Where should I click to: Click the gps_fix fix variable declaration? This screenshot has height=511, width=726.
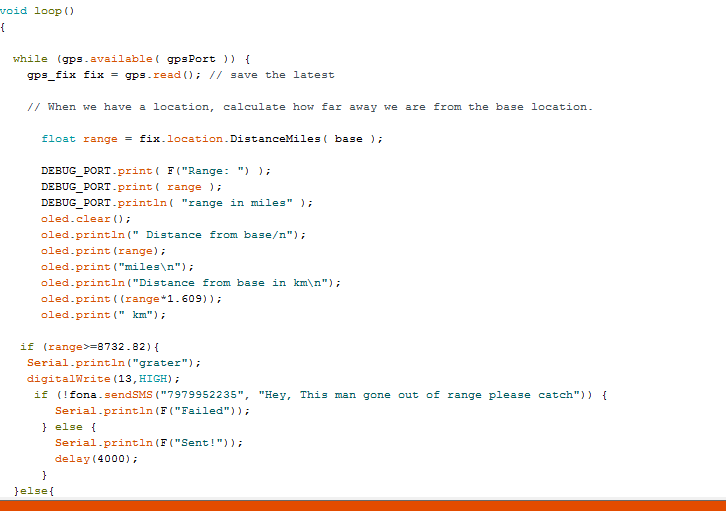[70, 74]
